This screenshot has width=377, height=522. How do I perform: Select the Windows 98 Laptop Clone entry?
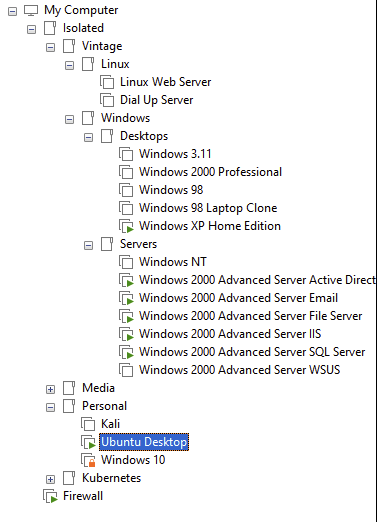(x=208, y=208)
